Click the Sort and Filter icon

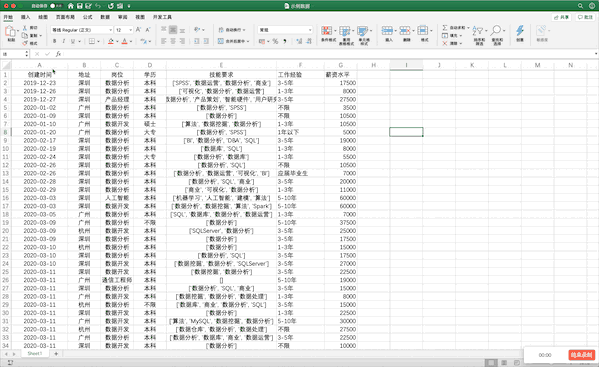coord(478,31)
